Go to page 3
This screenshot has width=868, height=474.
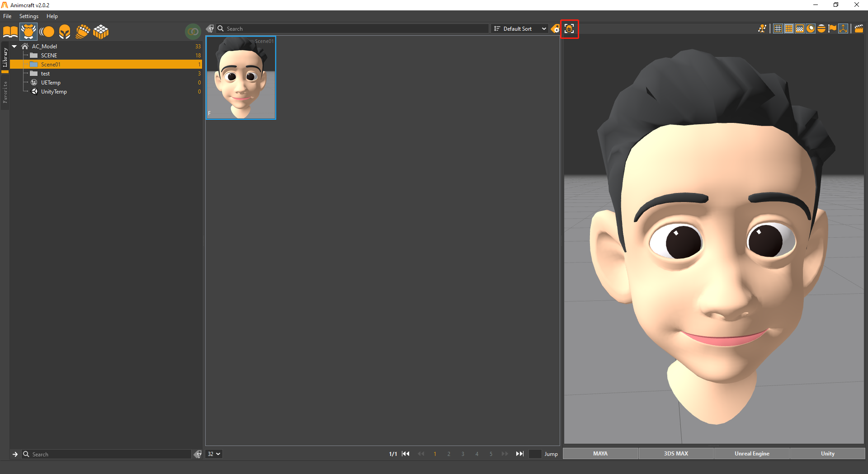(x=463, y=454)
